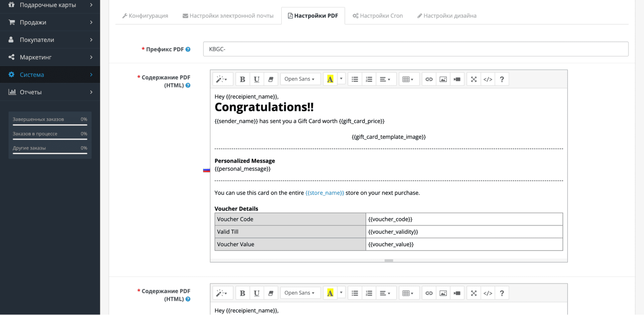Insert a video using the first editor's video icon
This screenshot has height=315, width=644.
(x=457, y=79)
